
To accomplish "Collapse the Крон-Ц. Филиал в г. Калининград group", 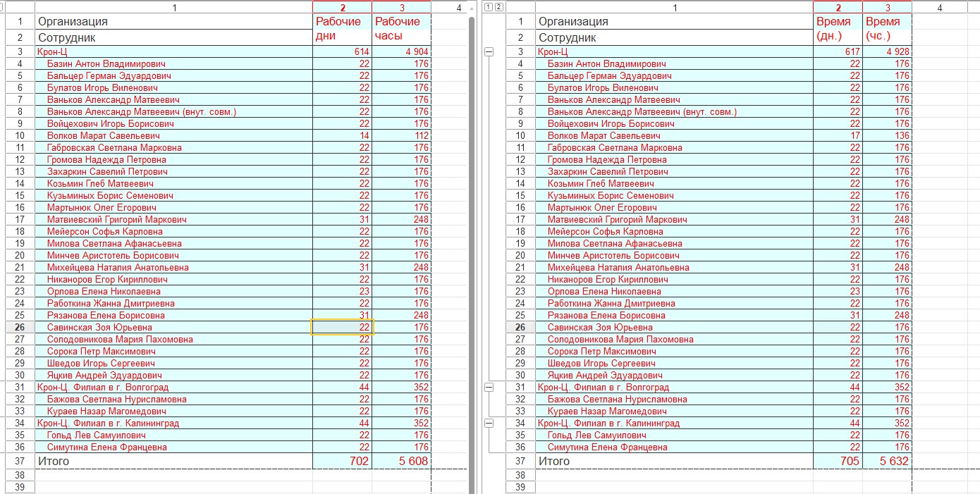I will [489, 423].
